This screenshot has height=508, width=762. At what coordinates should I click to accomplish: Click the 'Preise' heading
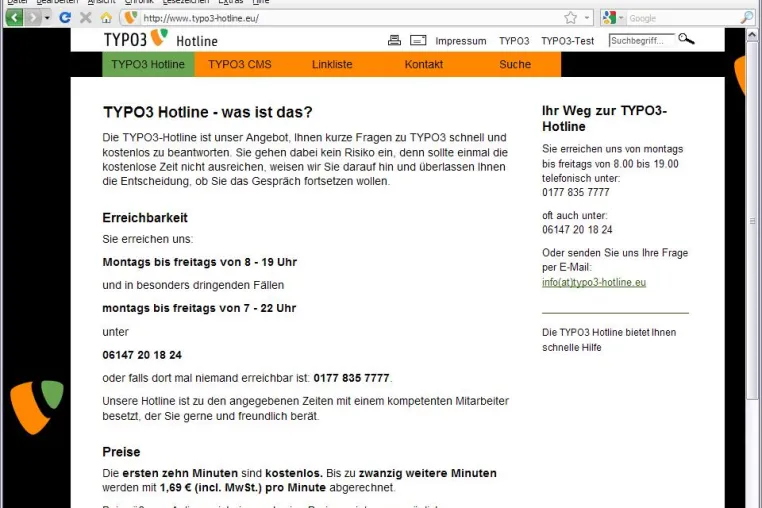click(121, 452)
